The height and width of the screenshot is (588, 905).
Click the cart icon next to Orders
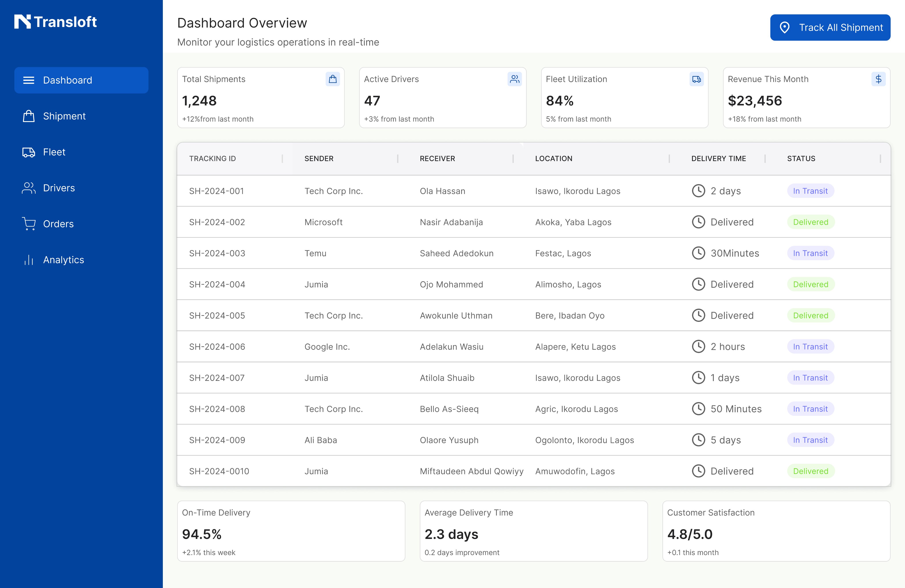tap(29, 224)
